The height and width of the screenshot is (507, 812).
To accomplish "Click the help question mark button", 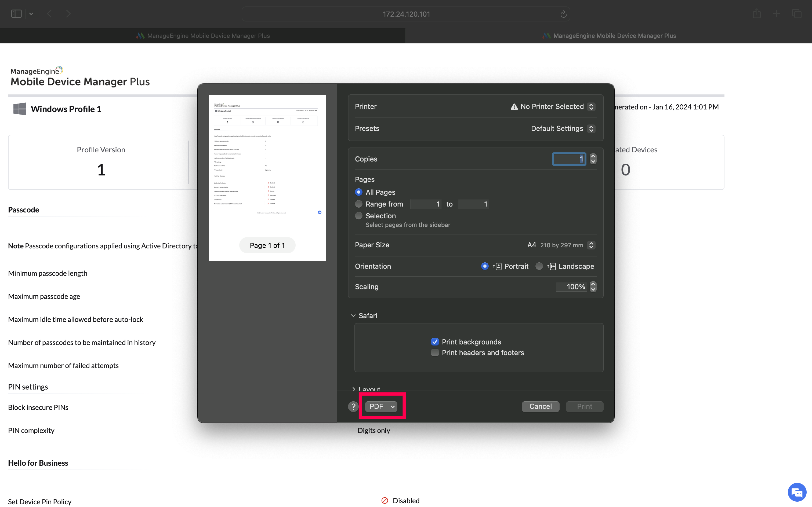I will point(353,406).
